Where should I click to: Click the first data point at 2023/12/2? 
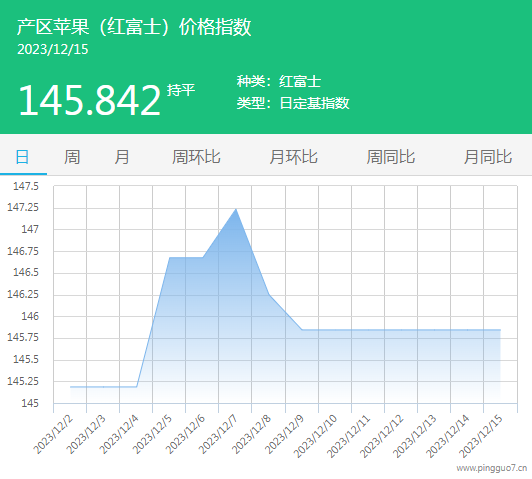tap(70, 386)
